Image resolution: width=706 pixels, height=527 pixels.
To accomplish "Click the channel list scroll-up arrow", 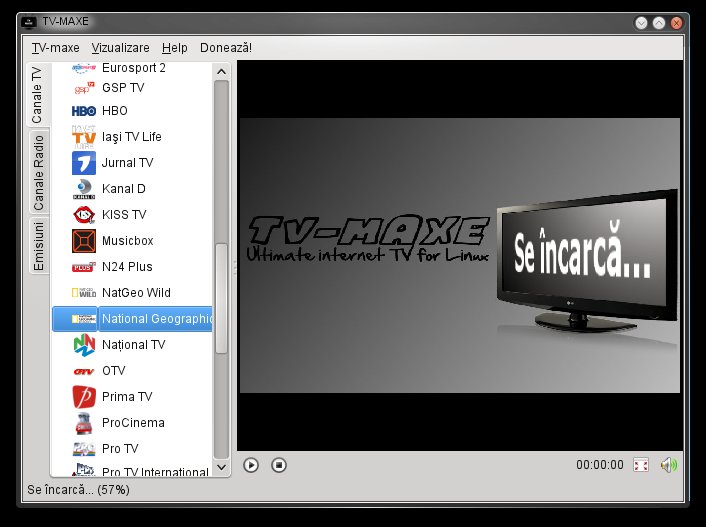I will (x=221, y=72).
